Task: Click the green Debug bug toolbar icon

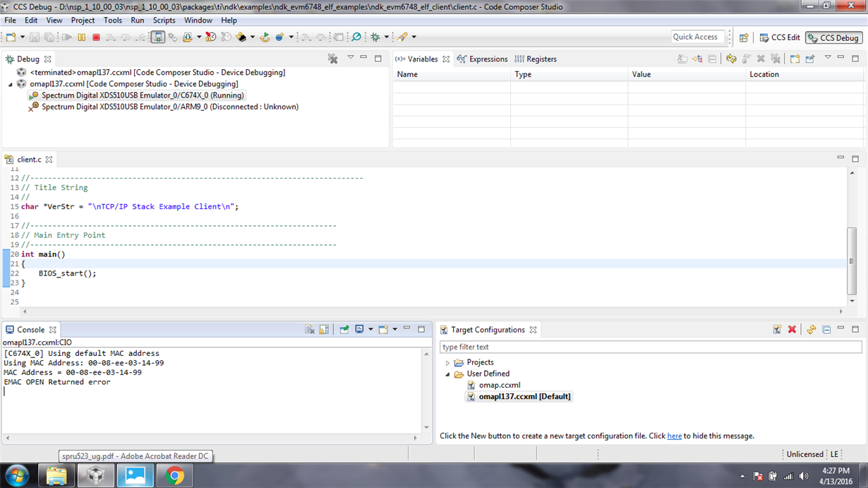Action: 375,37
